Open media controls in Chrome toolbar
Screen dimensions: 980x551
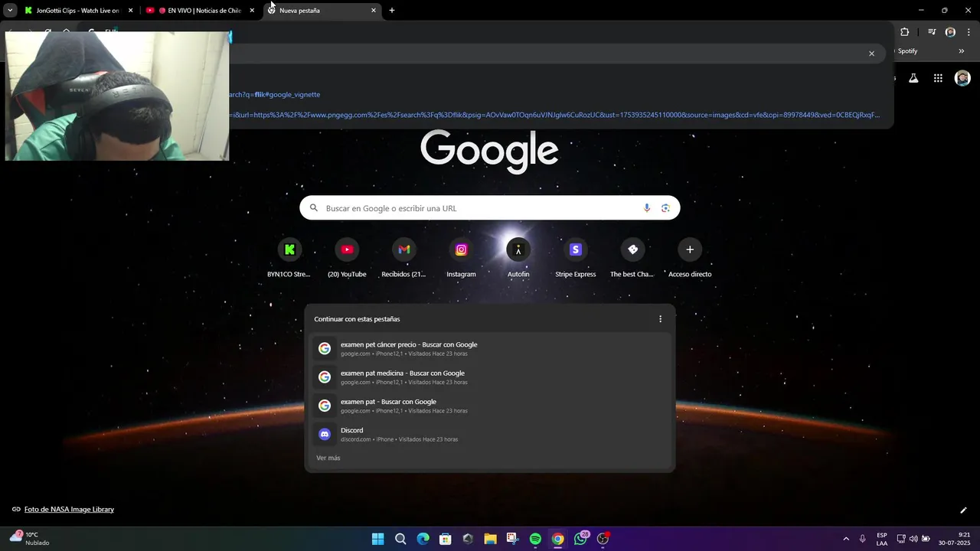pyautogui.click(x=932, y=32)
